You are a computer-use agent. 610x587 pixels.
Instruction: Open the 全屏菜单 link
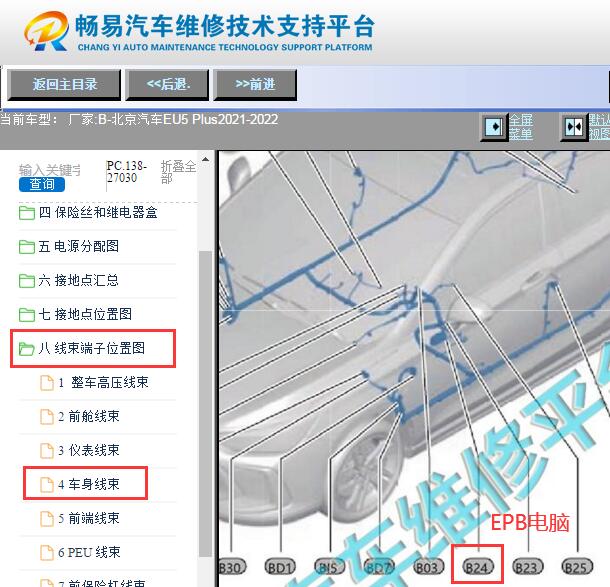tap(521, 127)
